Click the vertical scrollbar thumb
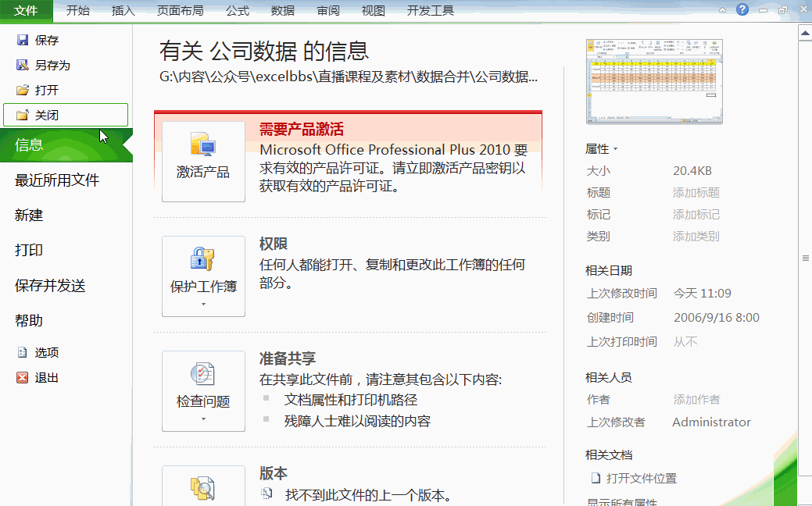The image size is (812, 506). 805,258
